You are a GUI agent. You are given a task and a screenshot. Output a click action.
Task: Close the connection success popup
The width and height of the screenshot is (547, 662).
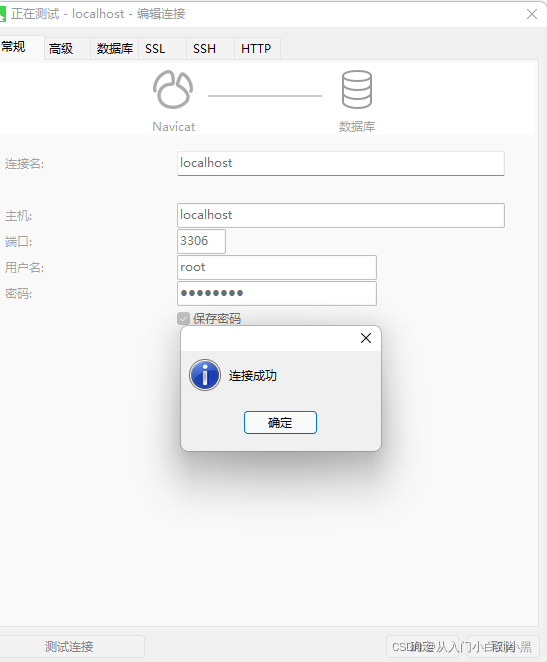pos(366,338)
